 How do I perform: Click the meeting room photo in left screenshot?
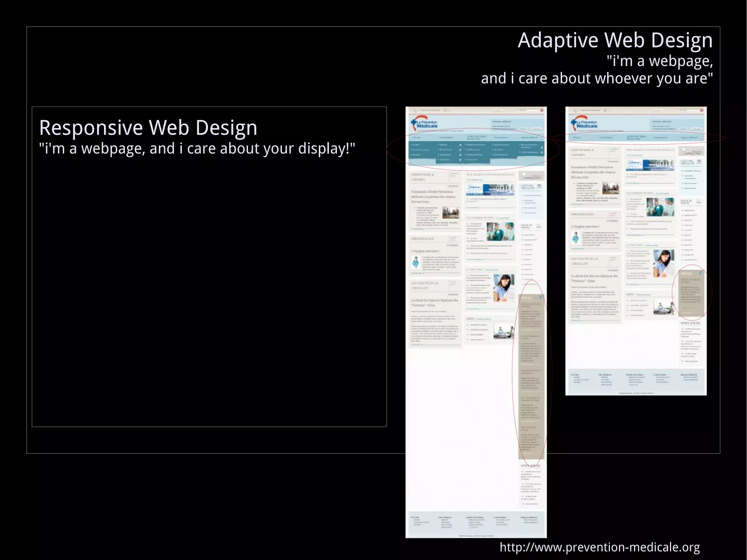(451, 212)
